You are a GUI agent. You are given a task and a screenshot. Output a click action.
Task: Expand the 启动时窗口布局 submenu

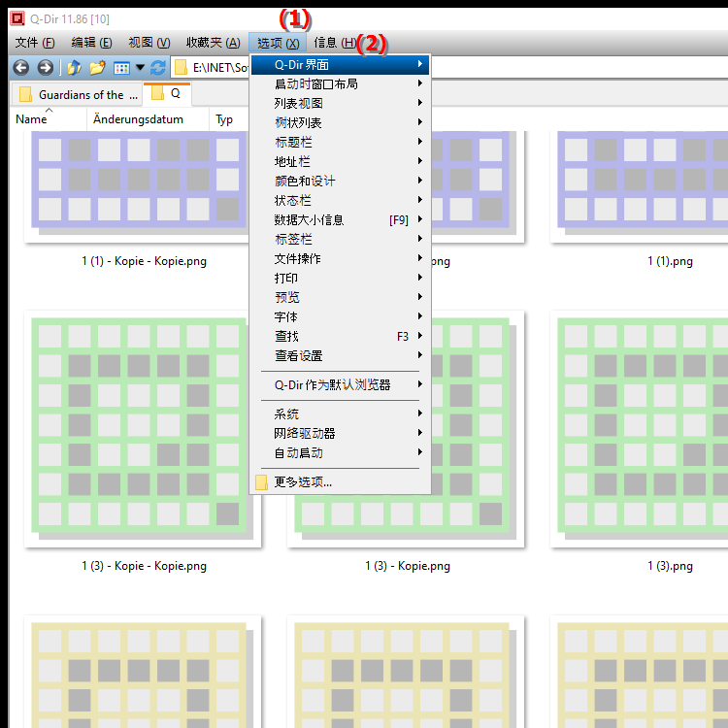pyautogui.click(x=340, y=84)
